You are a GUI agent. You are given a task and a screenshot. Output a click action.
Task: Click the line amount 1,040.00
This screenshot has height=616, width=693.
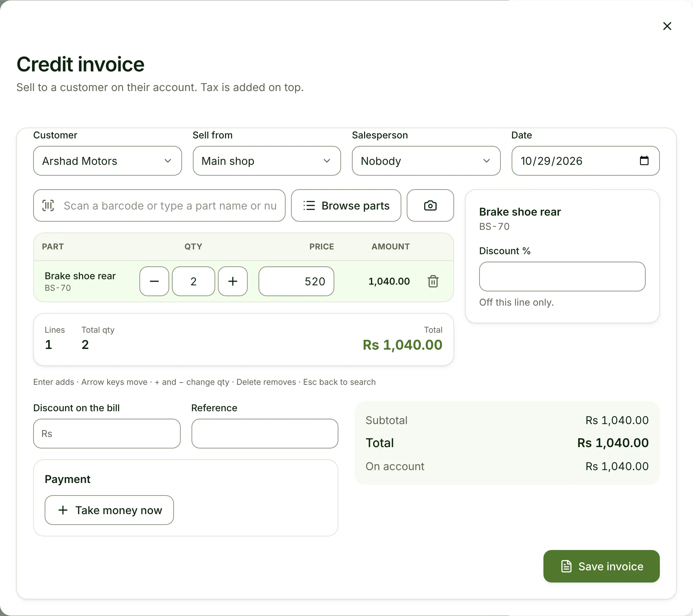coord(389,281)
